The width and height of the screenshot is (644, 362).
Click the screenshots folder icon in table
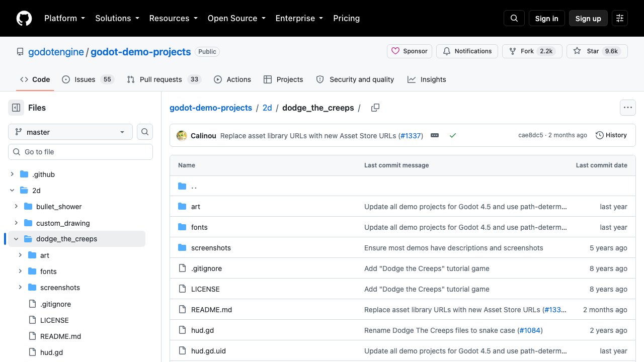(x=182, y=248)
